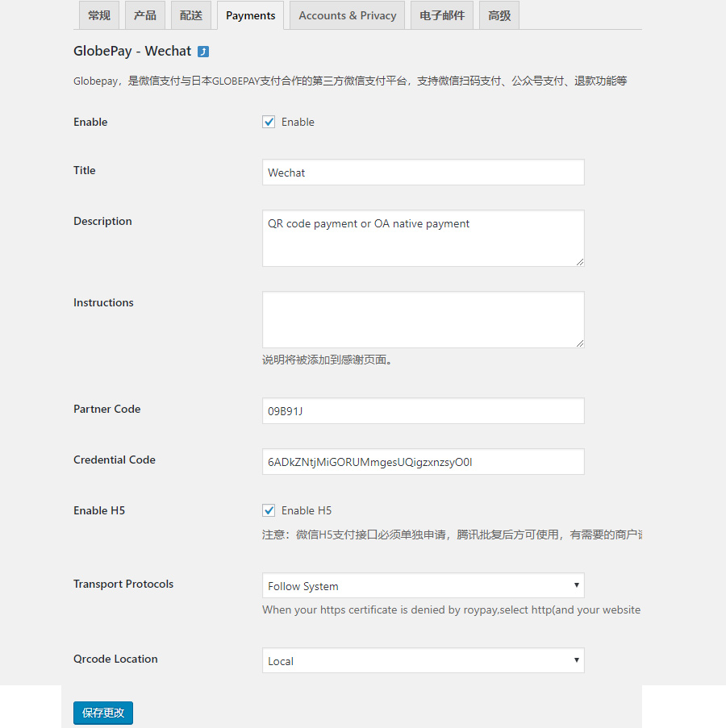This screenshot has width=726, height=728.
Task: Click the 'GlobePay - Wechat' heading
Action: (132, 51)
